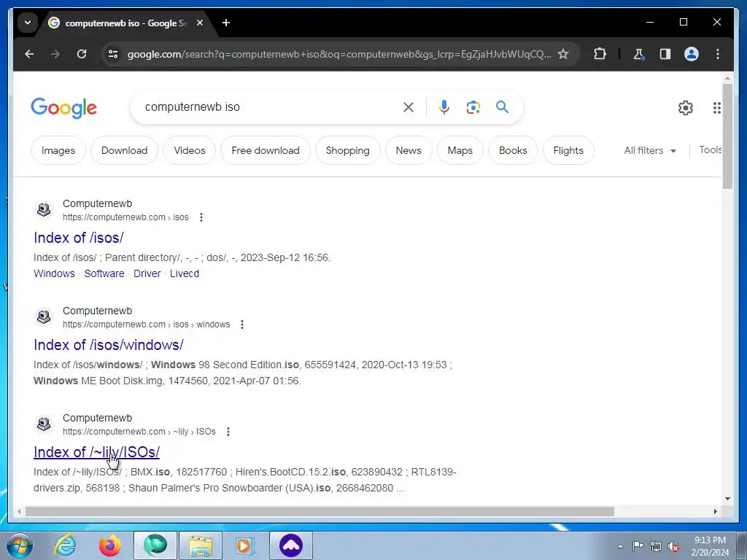
Task: Open Chrome Labs flask icon
Action: click(x=639, y=54)
